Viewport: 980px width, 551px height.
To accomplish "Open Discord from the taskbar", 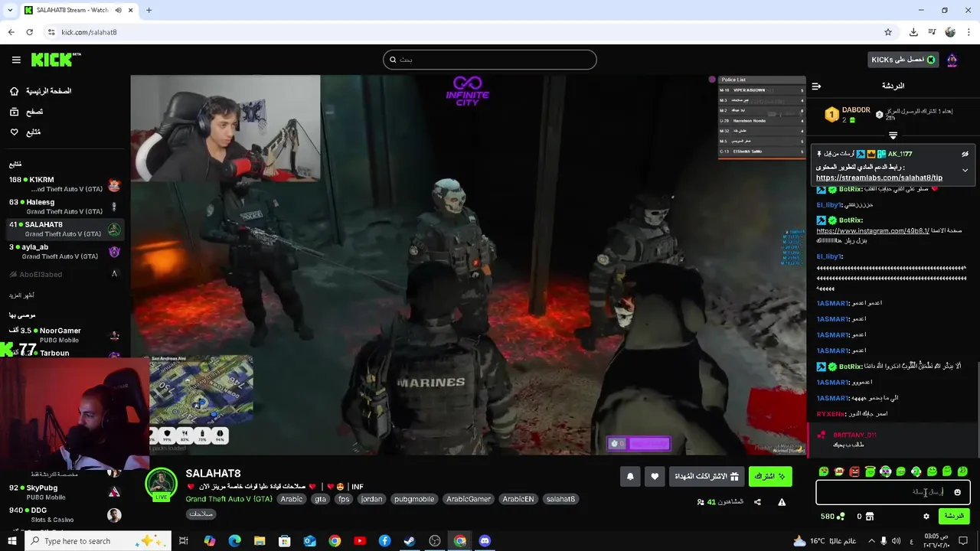I will (485, 541).
